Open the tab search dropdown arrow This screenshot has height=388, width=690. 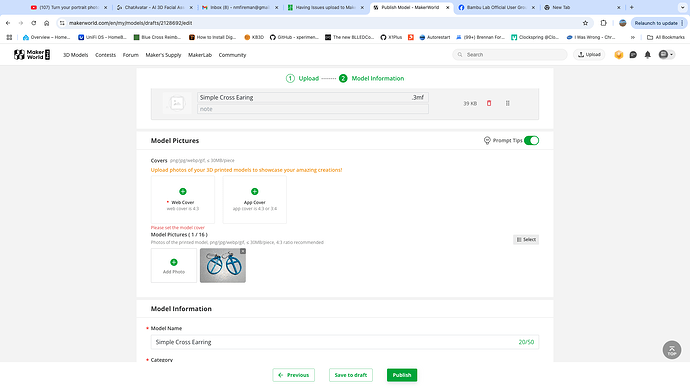click(x=683, y=7)
